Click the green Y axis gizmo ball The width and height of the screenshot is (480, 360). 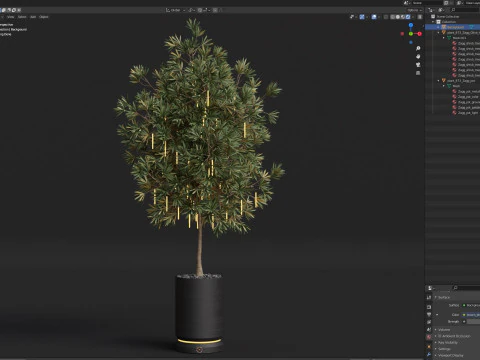(x=411, y=34)
